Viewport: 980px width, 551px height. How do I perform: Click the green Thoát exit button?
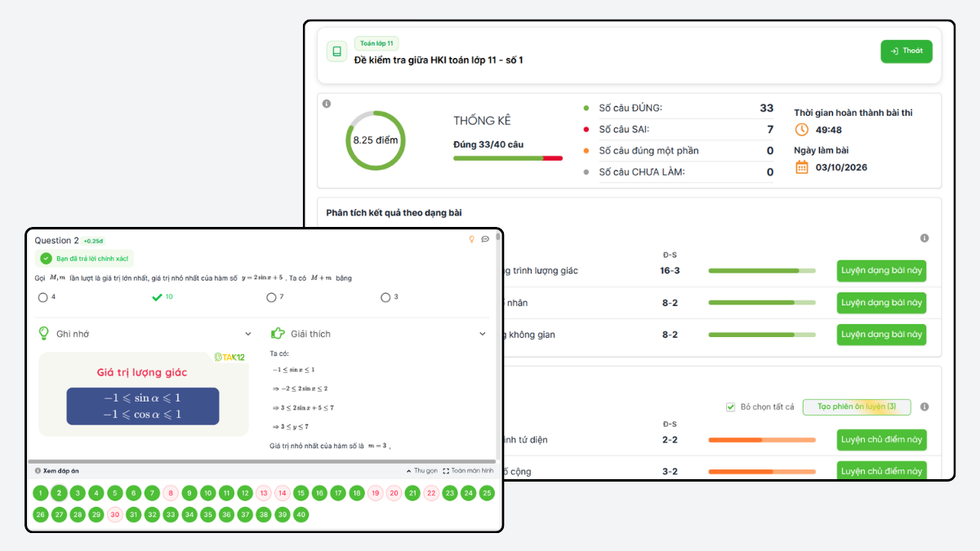coord(906,51)
